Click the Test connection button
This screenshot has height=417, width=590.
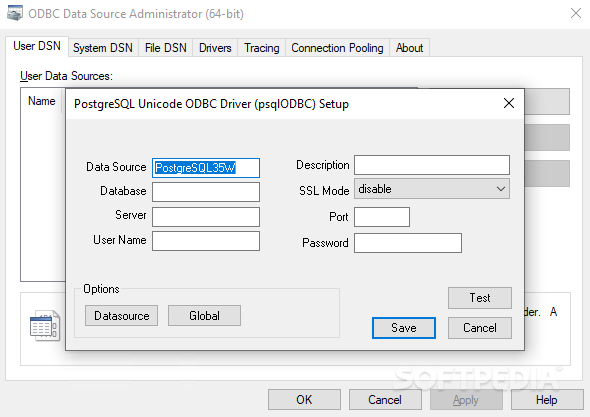coord(480,298)
